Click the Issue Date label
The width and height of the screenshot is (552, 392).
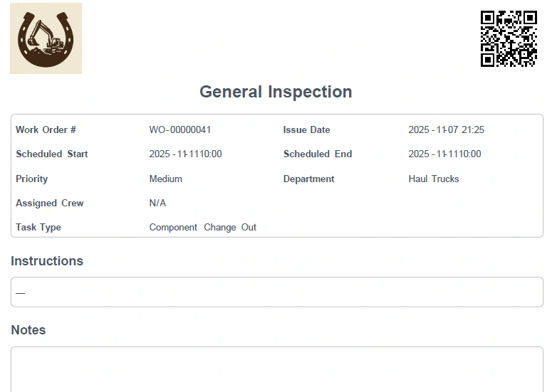(x=306, y=129)
